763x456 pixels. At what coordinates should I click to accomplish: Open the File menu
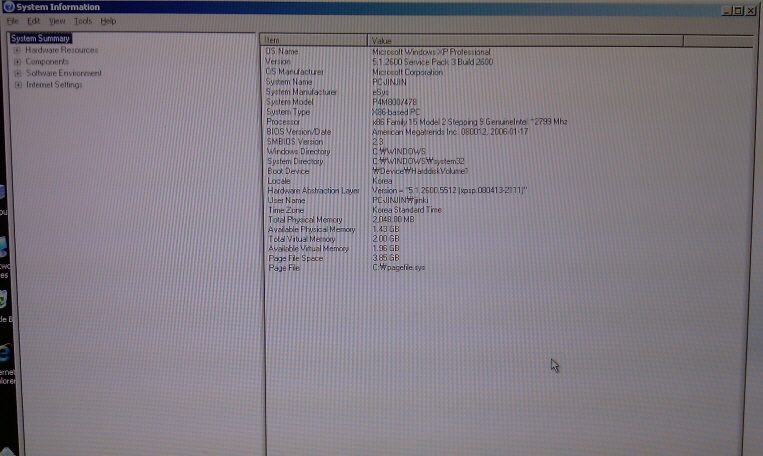(x=12, y=21)
